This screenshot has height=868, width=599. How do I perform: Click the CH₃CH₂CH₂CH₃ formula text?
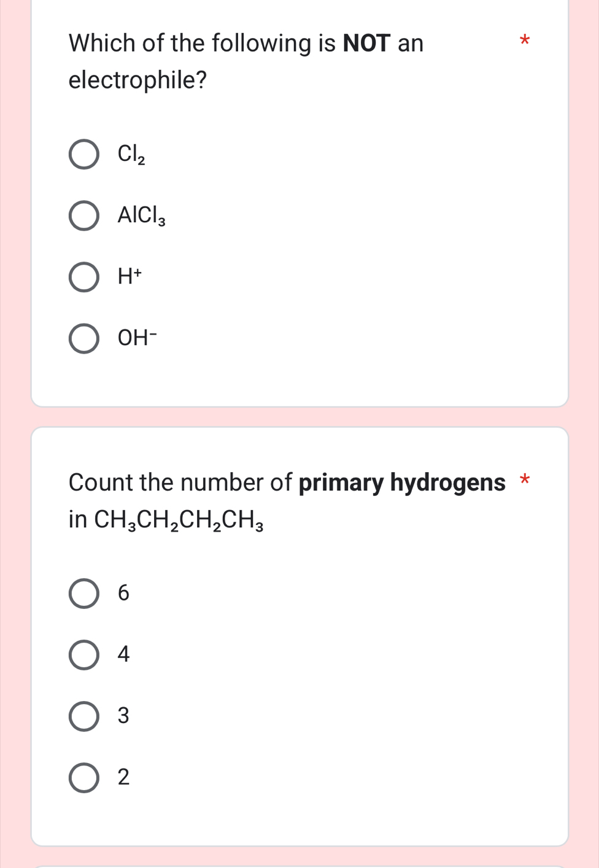(179, 521)
